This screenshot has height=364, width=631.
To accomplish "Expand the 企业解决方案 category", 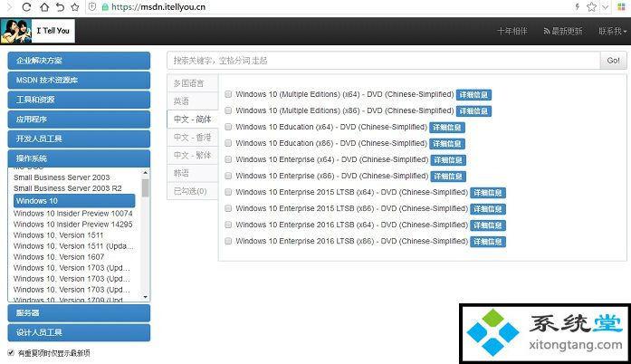I will click(79, 61).
